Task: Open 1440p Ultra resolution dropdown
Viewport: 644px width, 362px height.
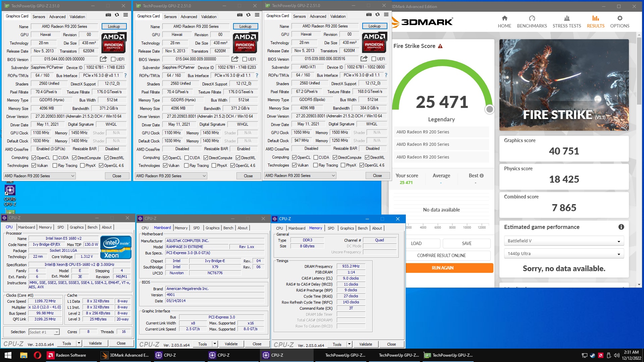Action: click(563, 254)
